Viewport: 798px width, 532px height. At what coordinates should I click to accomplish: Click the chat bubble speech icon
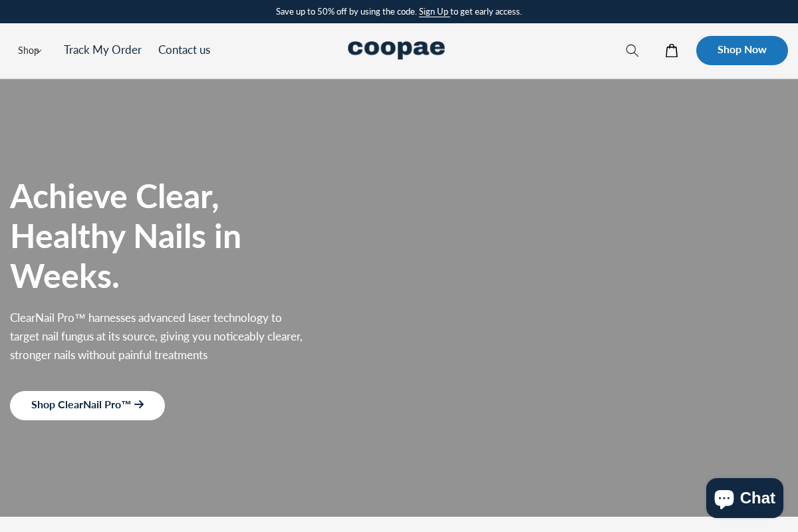(x=724, y=497)
